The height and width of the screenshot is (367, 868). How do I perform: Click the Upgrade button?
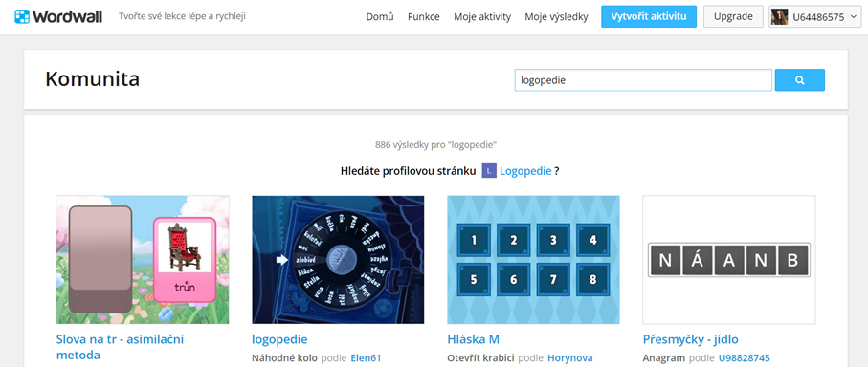(733, 16)
